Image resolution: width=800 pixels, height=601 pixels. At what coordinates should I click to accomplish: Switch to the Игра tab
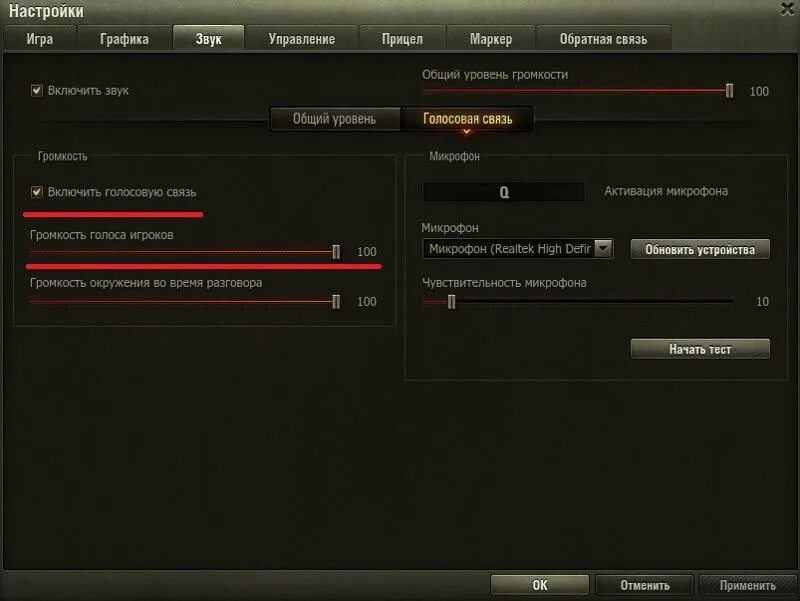pyautogui.click(x=40, y=39)
